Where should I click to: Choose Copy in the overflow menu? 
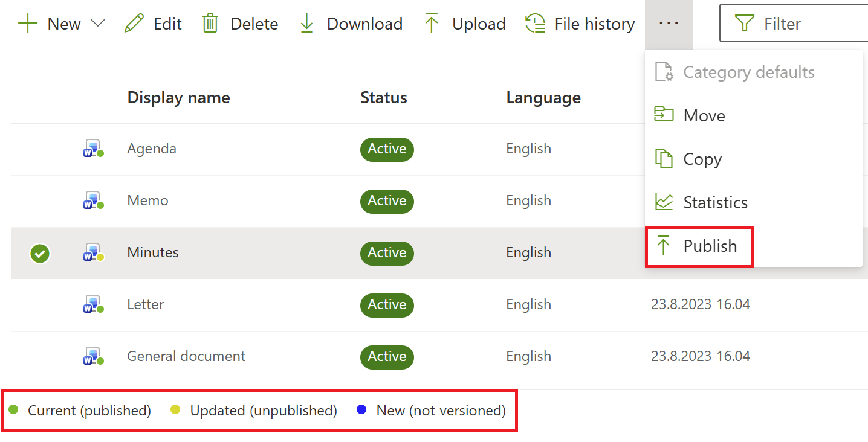click(702, 159)
